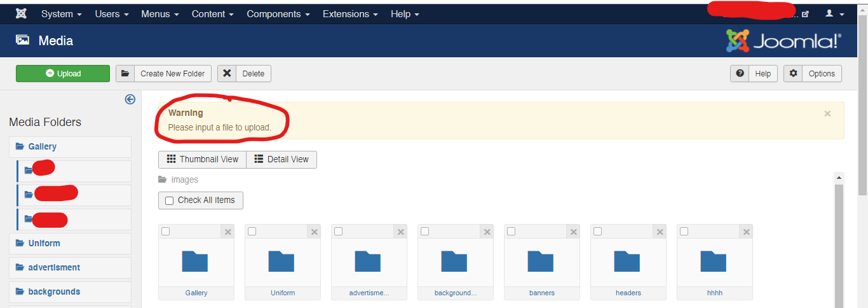The width and height of the screenshot is (868, 308).
Task: Check the headers folder checkbox
Action: tap(597, 232)
